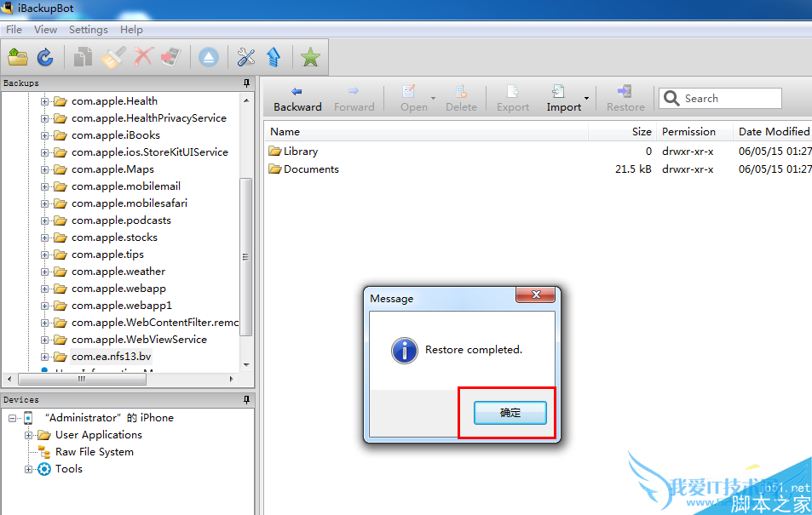This screenshot has height=515, width=812.
Task: Click the Backups horizontal scrollbar right arrow
Action: pyautogui.click(x=232, y=380)
